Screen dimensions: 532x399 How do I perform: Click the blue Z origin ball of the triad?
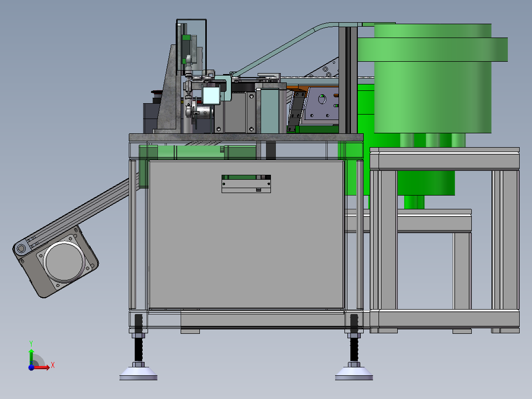coord(31,367)
